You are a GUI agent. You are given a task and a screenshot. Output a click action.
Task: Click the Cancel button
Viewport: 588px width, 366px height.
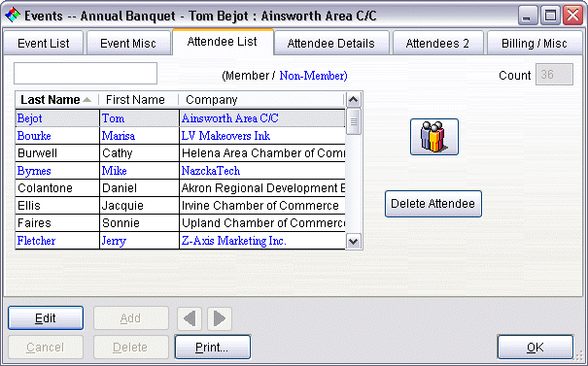46,348
